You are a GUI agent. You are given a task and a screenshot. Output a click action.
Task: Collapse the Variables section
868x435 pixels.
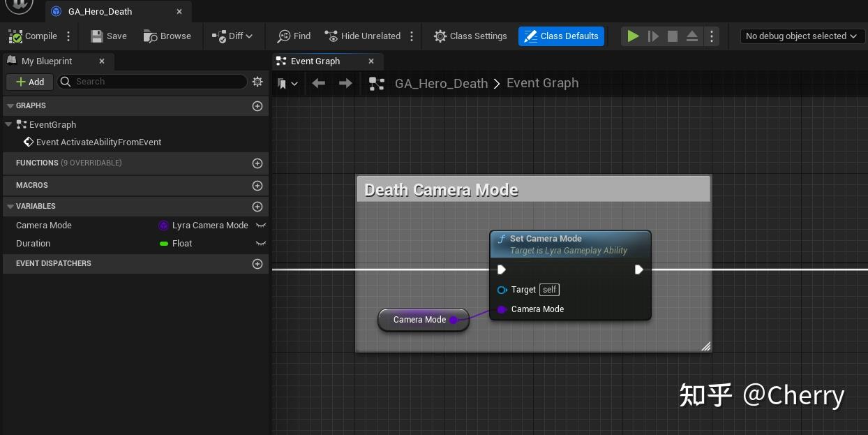click(10, 207)
